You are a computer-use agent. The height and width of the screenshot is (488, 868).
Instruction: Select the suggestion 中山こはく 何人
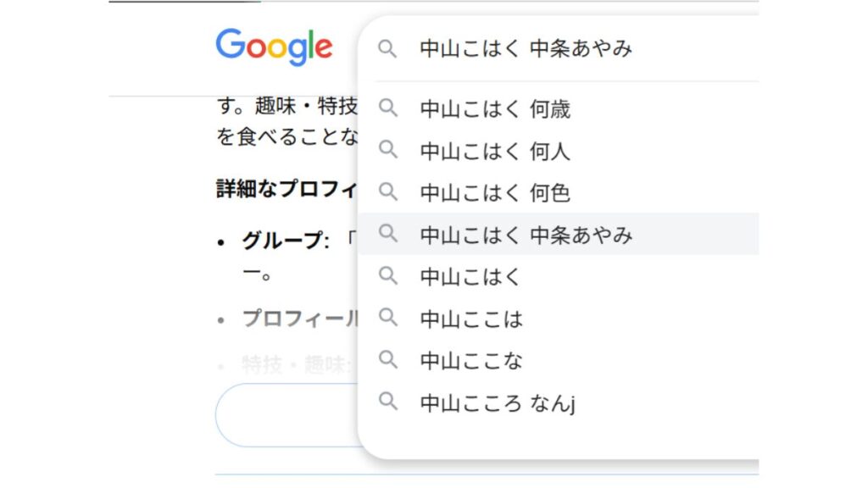pyautogui.click(x=495, y=152)
